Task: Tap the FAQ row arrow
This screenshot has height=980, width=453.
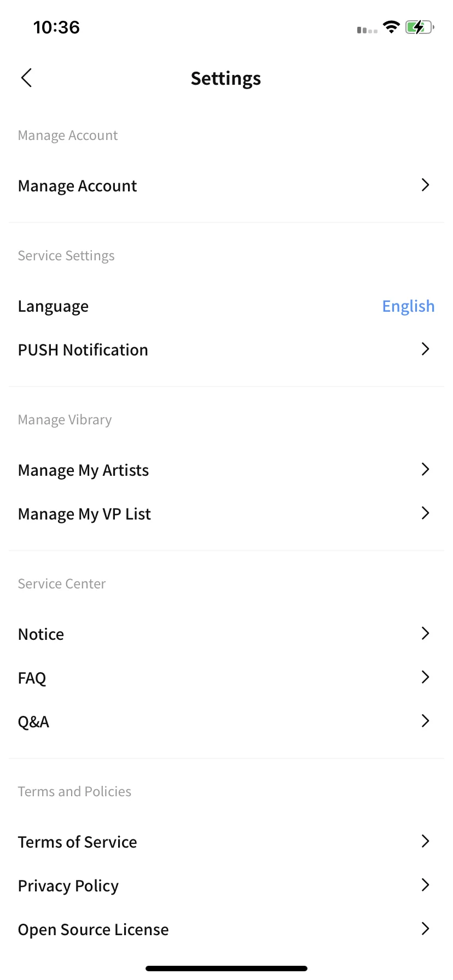Action: pos(425,677)
